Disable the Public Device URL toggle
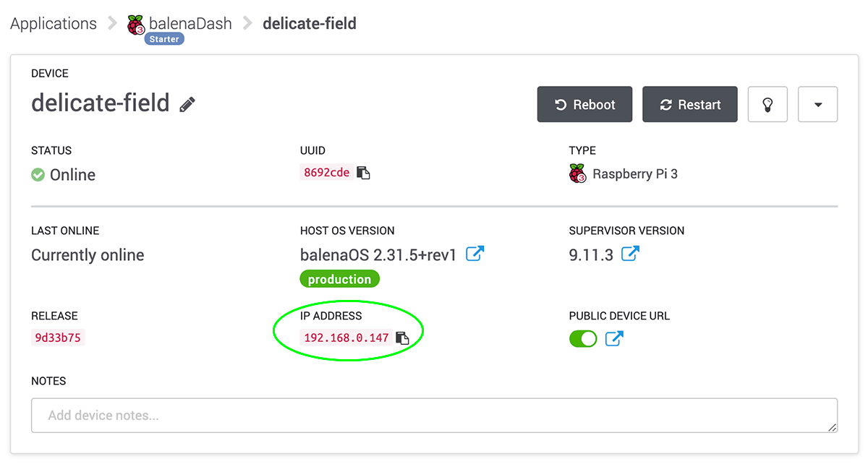The height and width of the screenshot is (464, 868). pos(583,338)
